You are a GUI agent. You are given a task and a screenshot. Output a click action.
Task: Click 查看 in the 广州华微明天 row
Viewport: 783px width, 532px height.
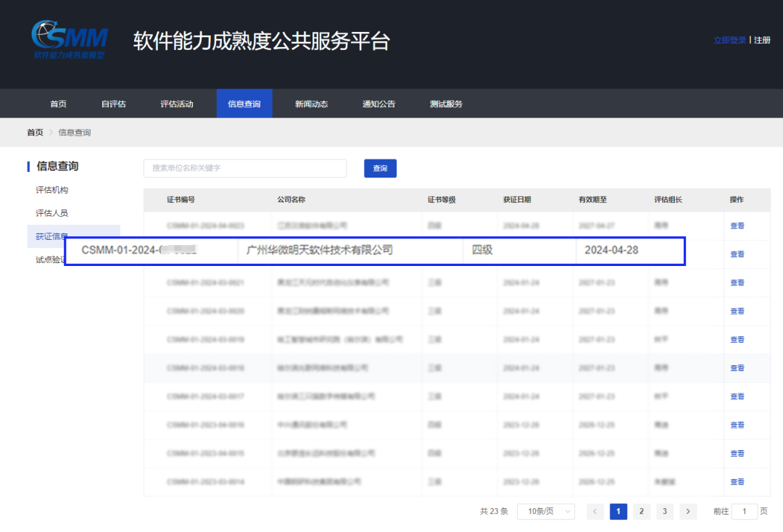click(x=737, y=254)
